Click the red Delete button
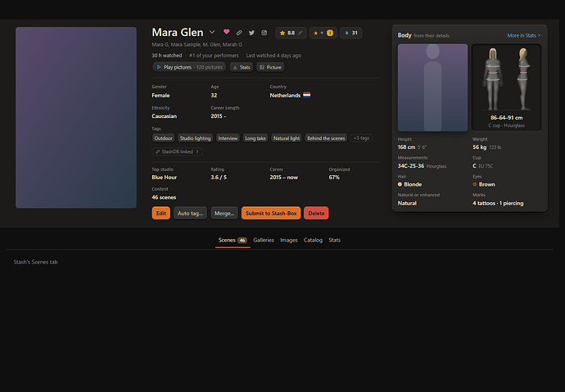The width and height of the screenshot is (565, 392). (x=316, y=213)
